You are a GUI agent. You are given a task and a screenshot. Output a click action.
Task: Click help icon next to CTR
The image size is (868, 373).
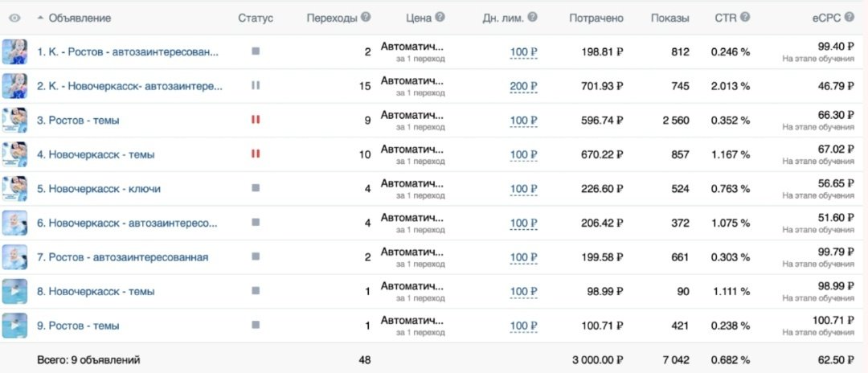point(745,17)
